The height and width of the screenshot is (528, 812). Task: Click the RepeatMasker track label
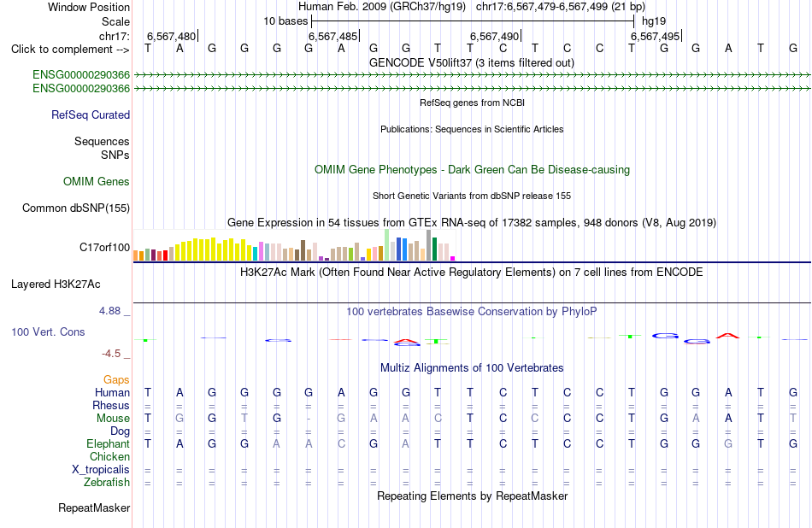94,508
